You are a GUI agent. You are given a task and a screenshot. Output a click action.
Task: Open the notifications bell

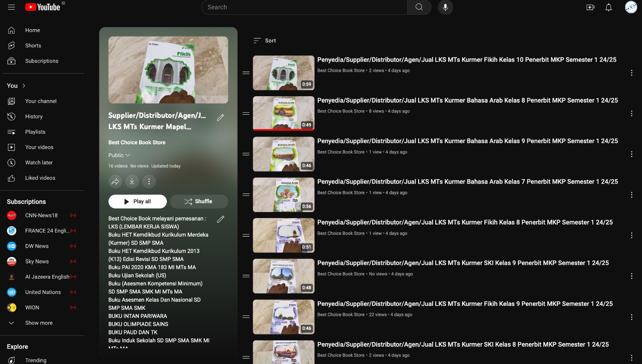[x=608, y=7]
